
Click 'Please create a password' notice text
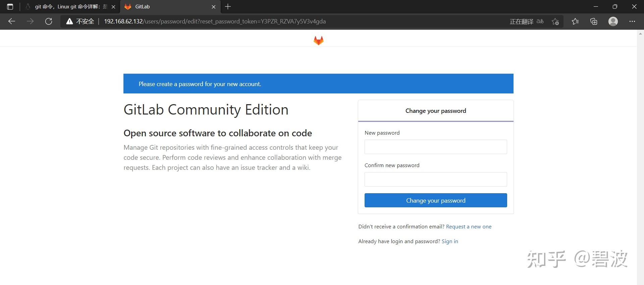pos(200,84)
